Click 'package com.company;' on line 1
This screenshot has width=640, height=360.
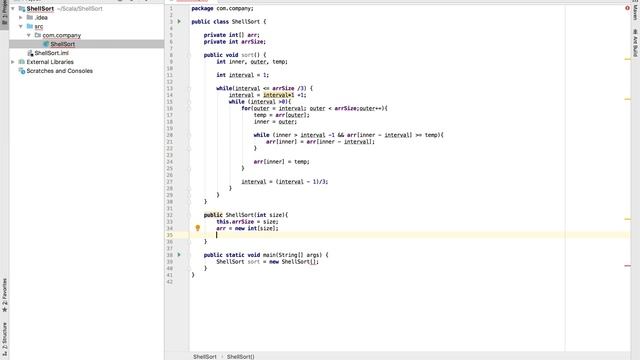[x=222, y=8]
